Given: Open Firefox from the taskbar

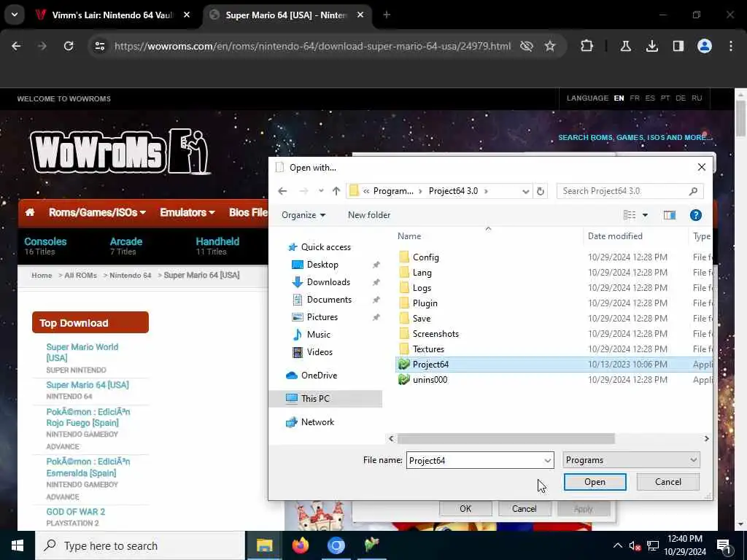Looking at the screenshot, I should [x=301, y=545].
